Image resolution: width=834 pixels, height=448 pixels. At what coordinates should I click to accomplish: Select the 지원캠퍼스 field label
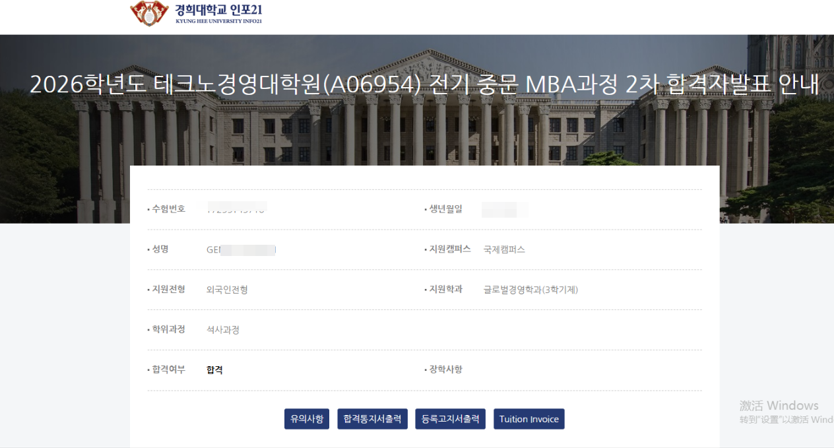pos(449,249)
